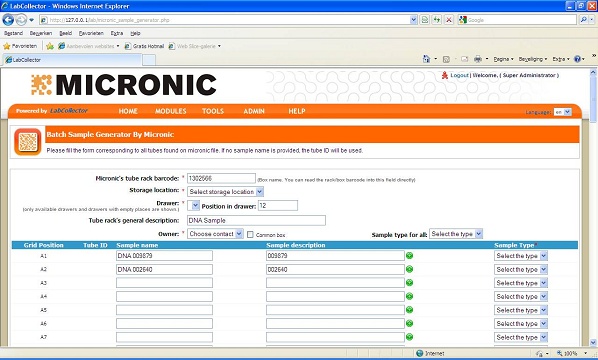Click the Micronic logo
598x360 pixels.
pyautogui.click(x=124, y=85)
